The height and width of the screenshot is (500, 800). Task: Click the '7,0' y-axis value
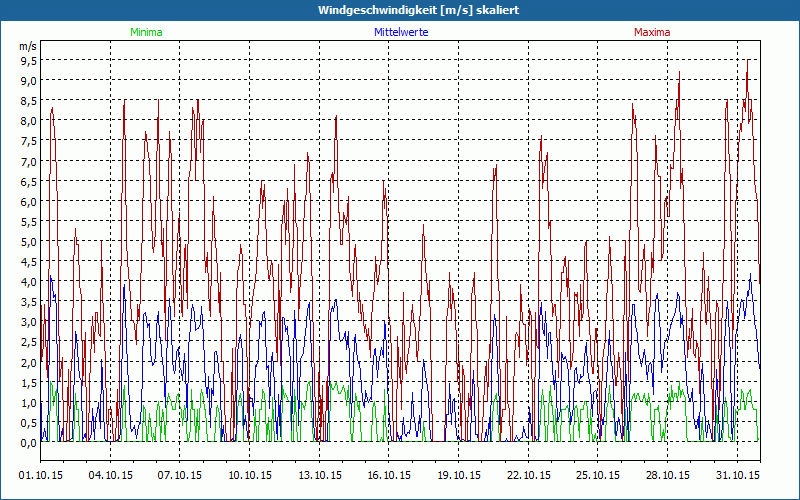[29, 161]
